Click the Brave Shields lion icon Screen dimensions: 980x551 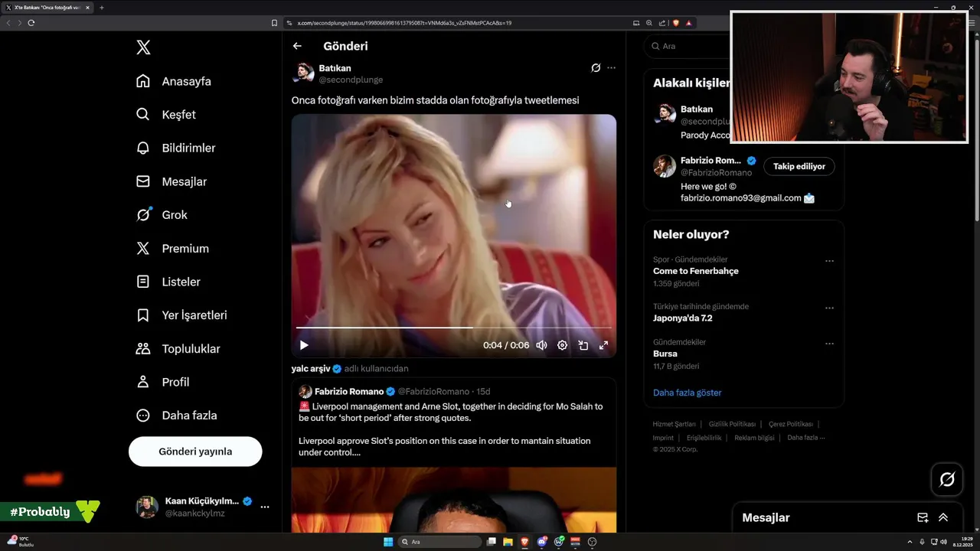[x=676, y=23]
